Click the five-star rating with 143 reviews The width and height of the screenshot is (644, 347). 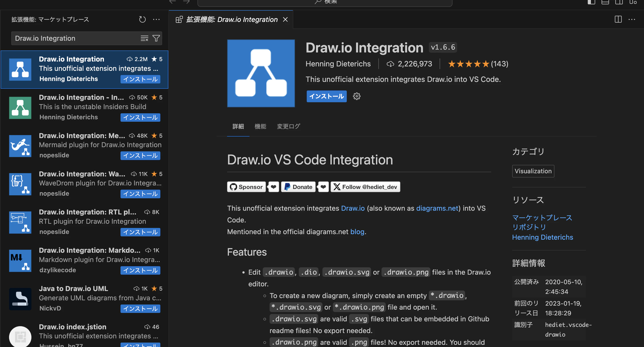478,64
